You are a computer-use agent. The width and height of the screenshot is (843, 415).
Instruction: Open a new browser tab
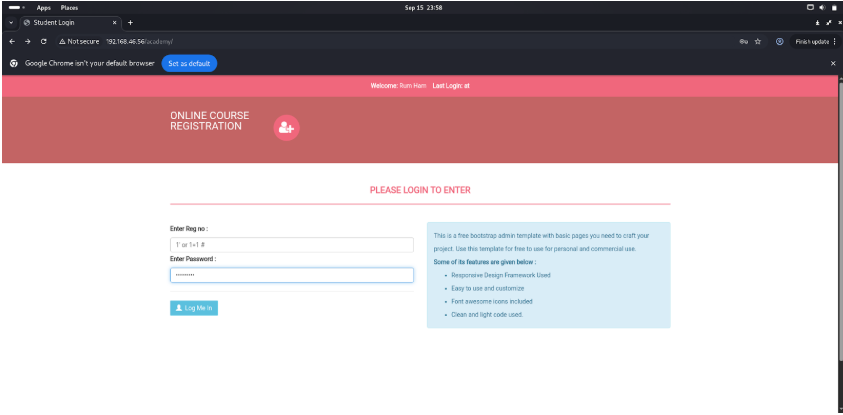(130, 23)
